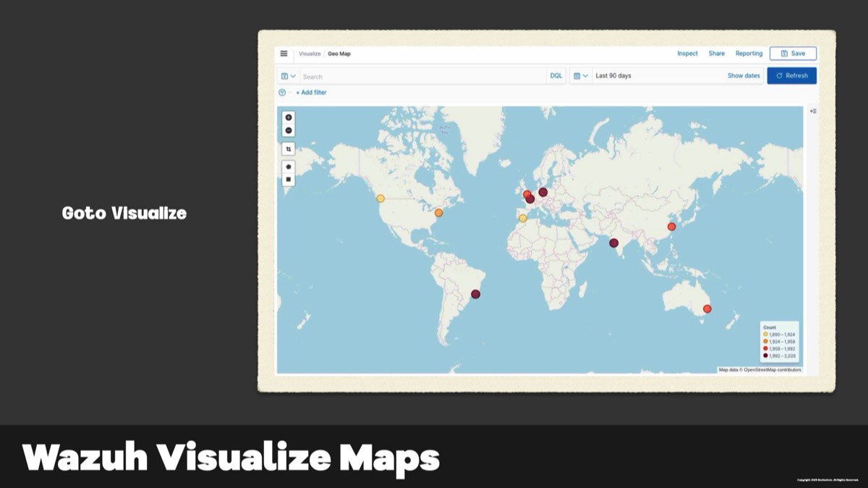
Task: Zoom out on the map
Action: (289, 130)
